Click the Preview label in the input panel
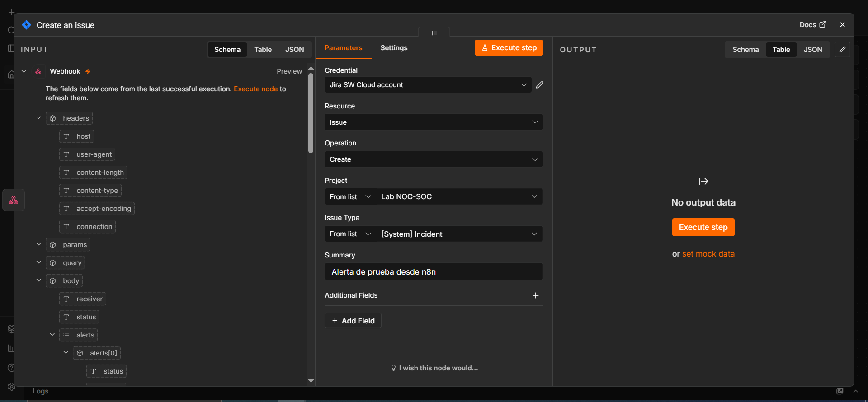 (289, 71)
